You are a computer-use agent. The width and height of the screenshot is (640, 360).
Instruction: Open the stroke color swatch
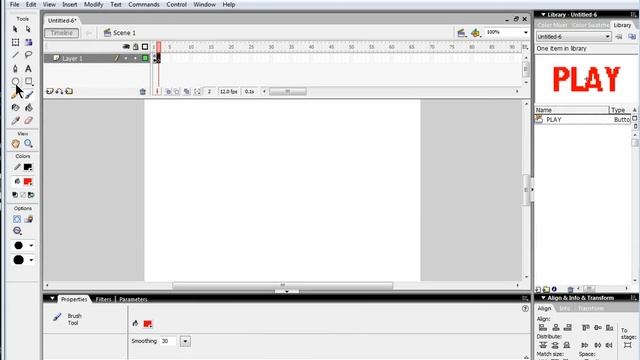pos(28,167)
